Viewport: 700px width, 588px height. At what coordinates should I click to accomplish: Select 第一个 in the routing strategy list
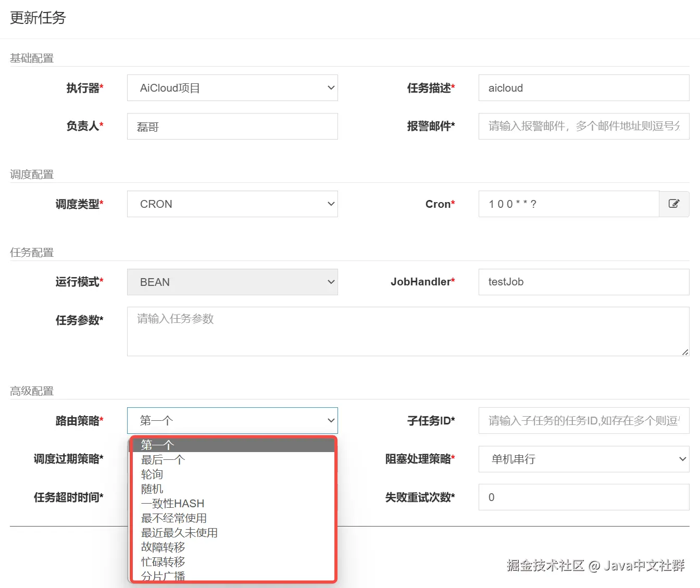tap(232, 445)
